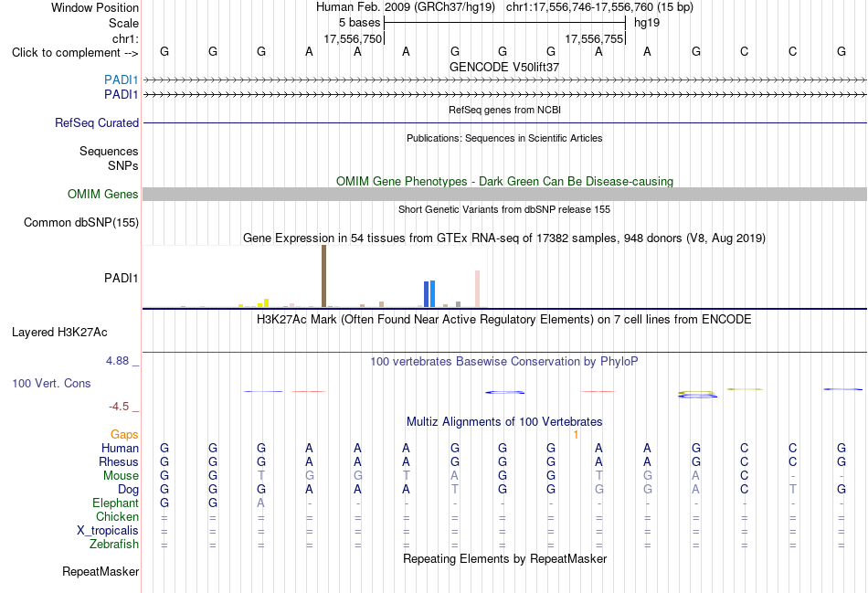Screen dimensions: 868x593
Task: Click the 'H3K27Ac Mark' ENCODE track title
Action: 504,320
